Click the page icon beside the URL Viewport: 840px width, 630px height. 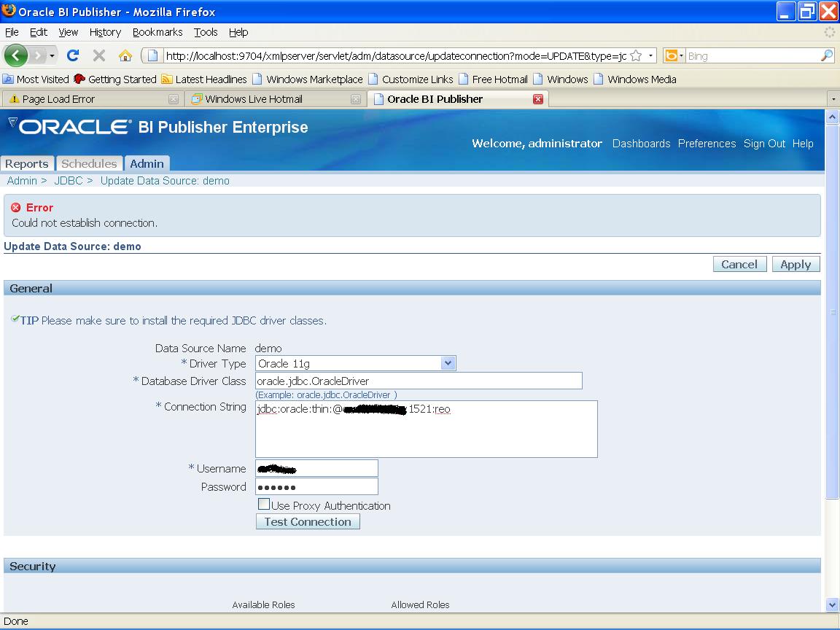(x=152, y=55)
